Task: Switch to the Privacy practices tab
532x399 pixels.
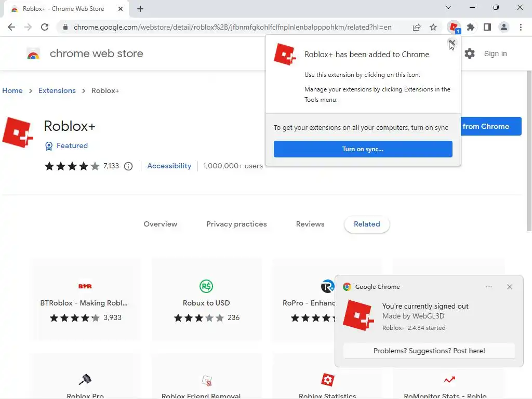Action: click(236, 224)
